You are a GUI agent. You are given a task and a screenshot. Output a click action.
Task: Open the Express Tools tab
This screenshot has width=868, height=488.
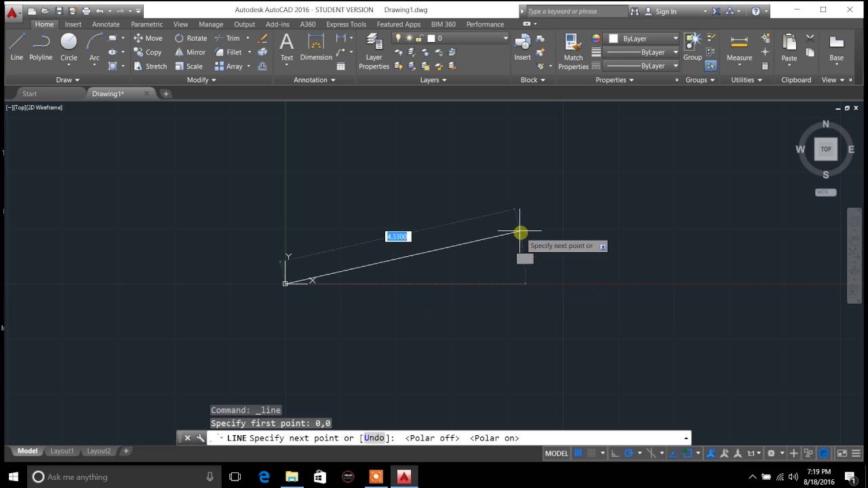(346, 24)
